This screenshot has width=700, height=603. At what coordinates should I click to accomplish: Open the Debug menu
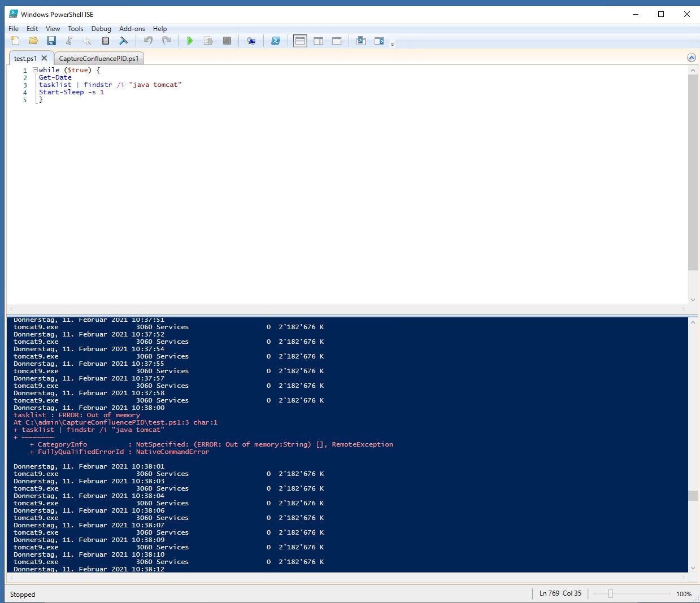101,29
